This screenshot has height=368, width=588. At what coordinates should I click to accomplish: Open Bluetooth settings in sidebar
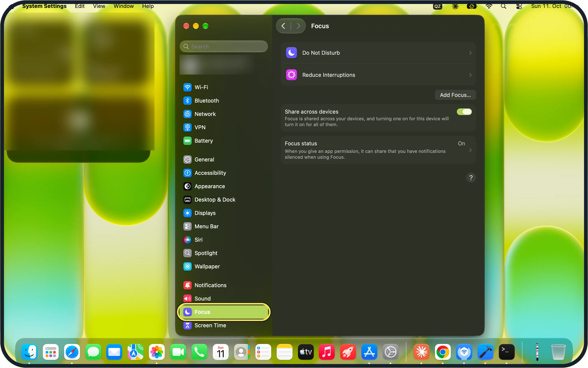(x=223, y=100)
